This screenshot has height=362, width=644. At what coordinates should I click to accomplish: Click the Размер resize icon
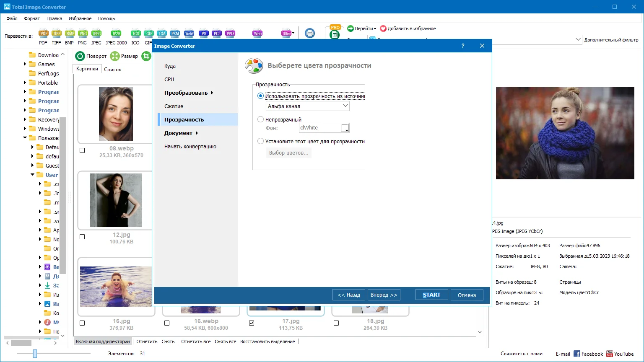coord(114,56)
